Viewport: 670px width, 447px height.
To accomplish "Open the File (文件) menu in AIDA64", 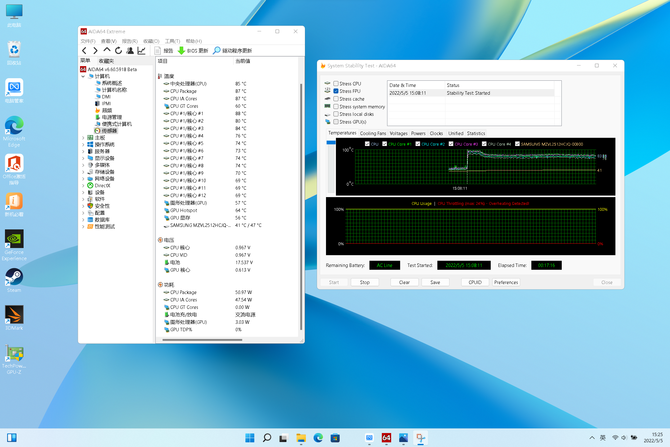I will (88, 41).
